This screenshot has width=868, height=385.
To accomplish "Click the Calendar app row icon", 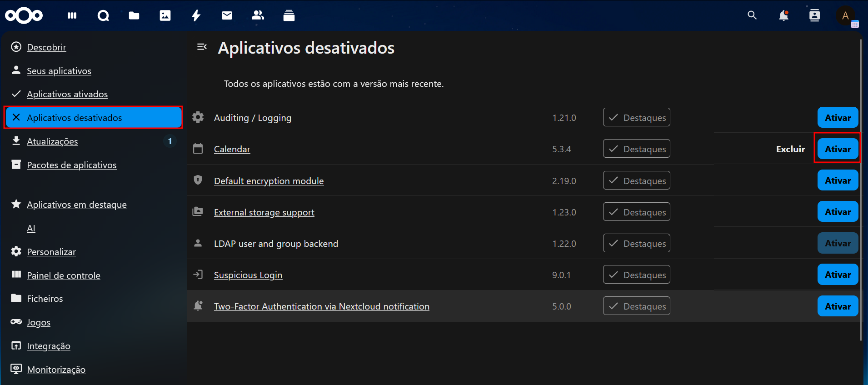I will point(198,149).
